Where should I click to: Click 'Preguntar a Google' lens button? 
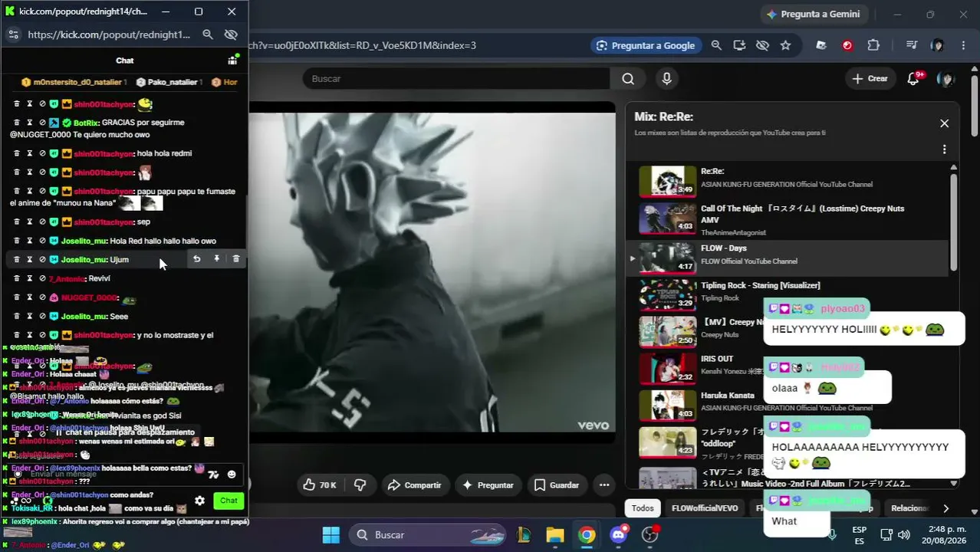click(645, 45)
